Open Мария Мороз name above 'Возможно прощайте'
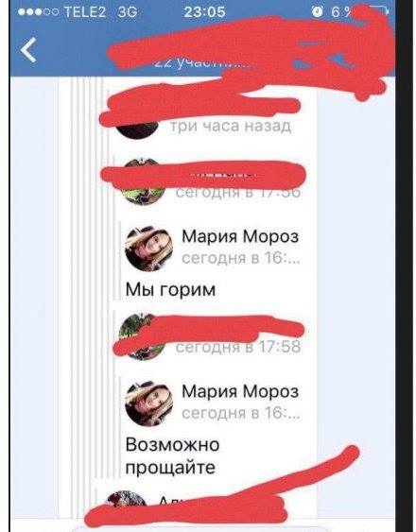 pyautogui.click(x=240, y=391)
